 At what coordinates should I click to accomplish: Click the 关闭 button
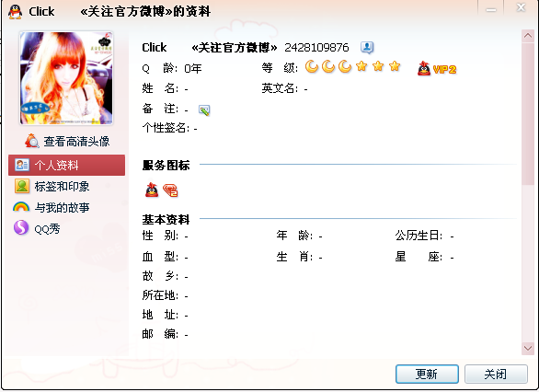tap(496, 374)
